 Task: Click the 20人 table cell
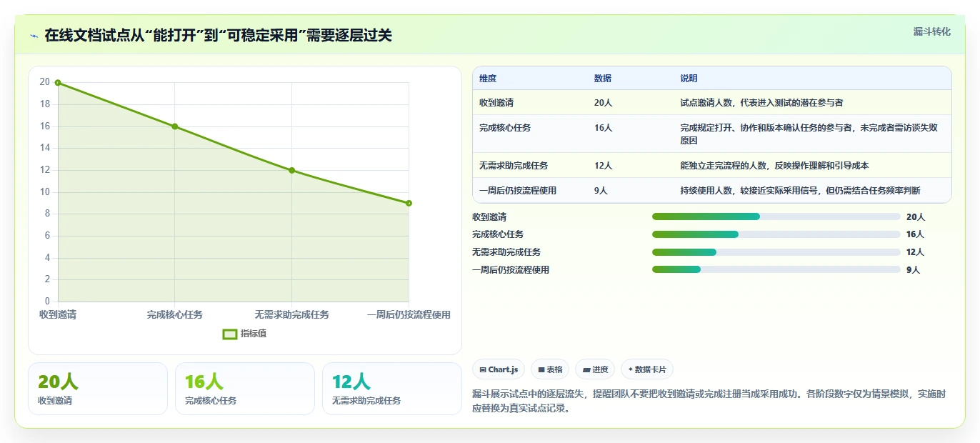(x=604, y=103)
